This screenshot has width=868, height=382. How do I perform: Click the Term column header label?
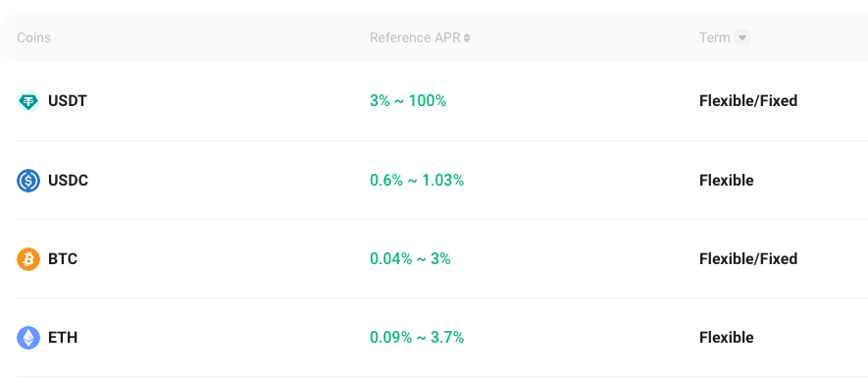click(715, 37)
